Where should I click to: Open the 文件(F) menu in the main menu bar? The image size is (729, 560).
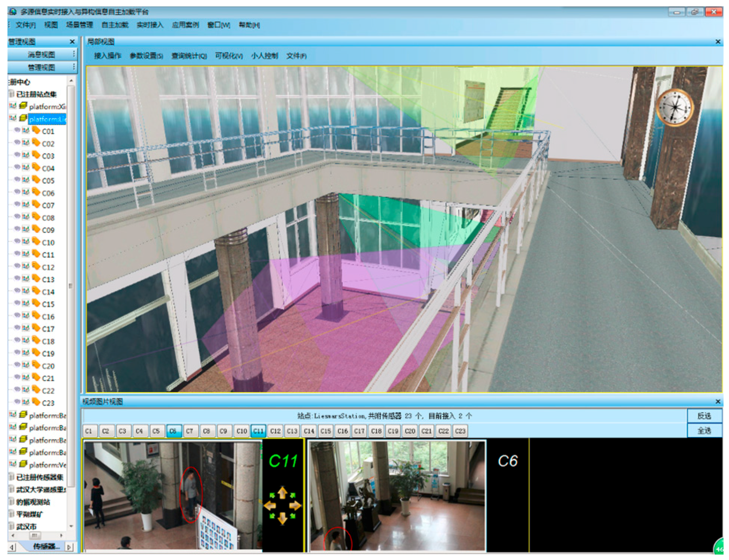pos(26,25)
